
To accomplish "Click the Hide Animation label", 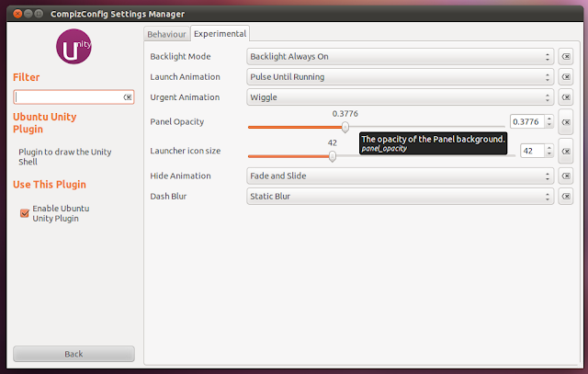I will tap(180, 176).
